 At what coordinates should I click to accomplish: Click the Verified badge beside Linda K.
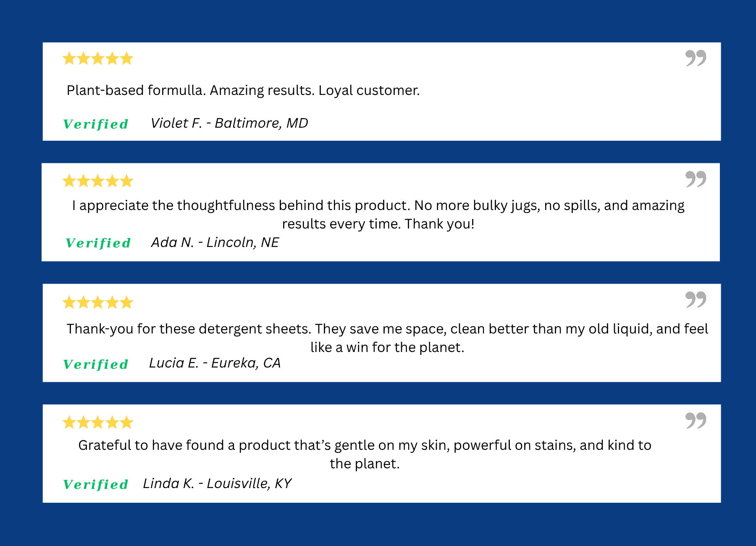pyautogui.click(x=96, y=485)
